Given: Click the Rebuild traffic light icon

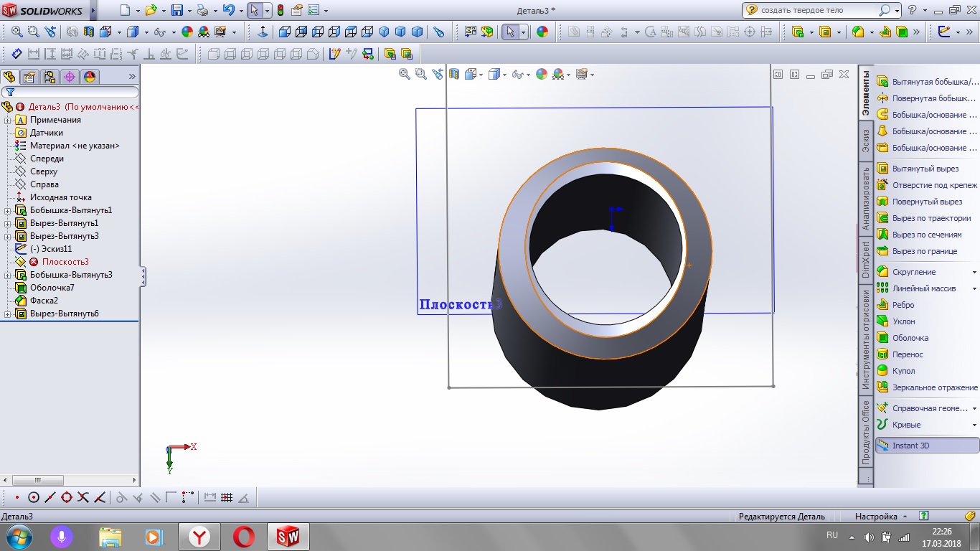Looking at the screenshot, I should point(280,11).
